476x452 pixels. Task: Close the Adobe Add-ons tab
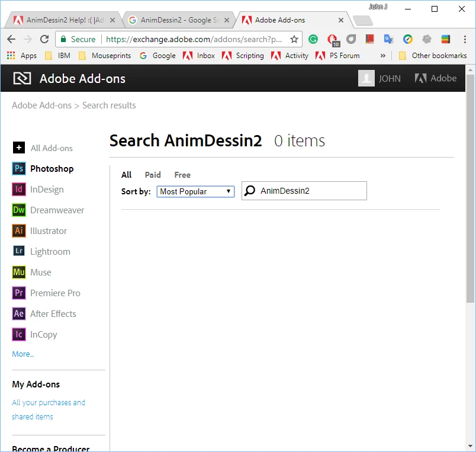(341, 20)
